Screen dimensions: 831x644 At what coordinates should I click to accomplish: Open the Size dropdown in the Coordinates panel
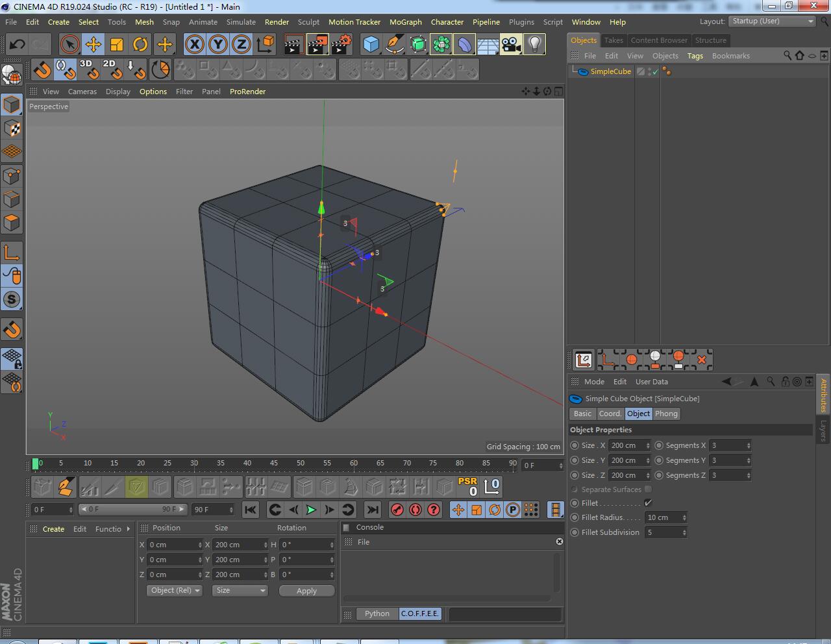(240, 590)
